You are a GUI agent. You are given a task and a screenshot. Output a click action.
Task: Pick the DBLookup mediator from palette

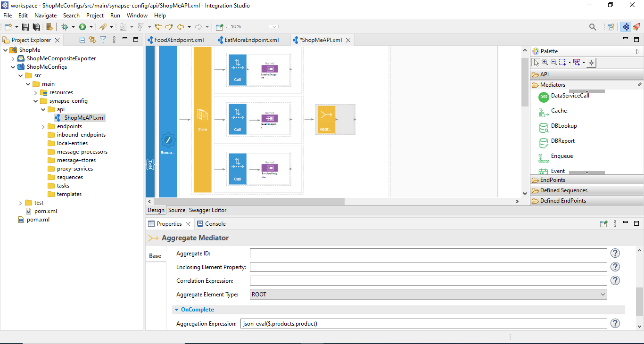(x=558, y=126)
